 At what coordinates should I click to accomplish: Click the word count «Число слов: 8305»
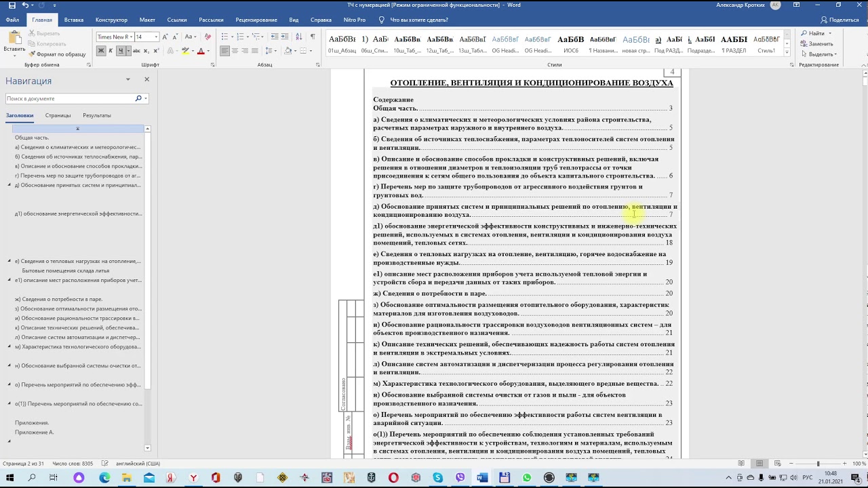(x=73, y=464)
